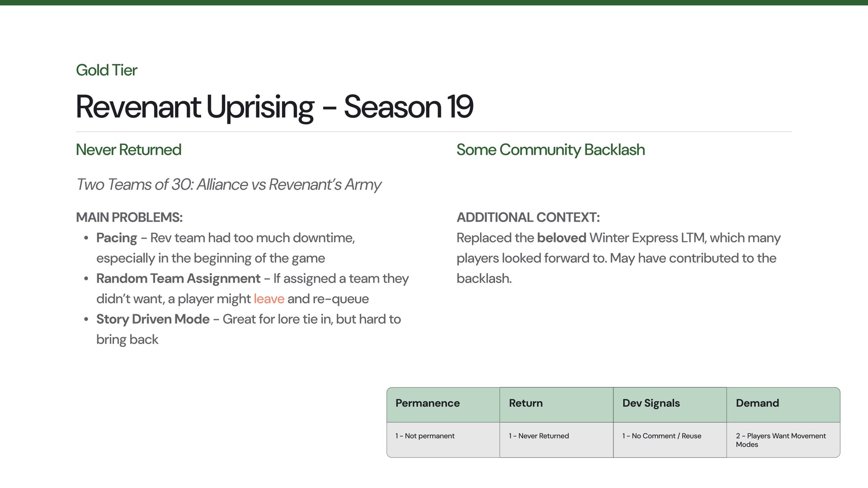Screen dimensions: 868x488
Task: Click the 'ADDITIONAL CONTEXT:' heading
Action: [528, 217]
